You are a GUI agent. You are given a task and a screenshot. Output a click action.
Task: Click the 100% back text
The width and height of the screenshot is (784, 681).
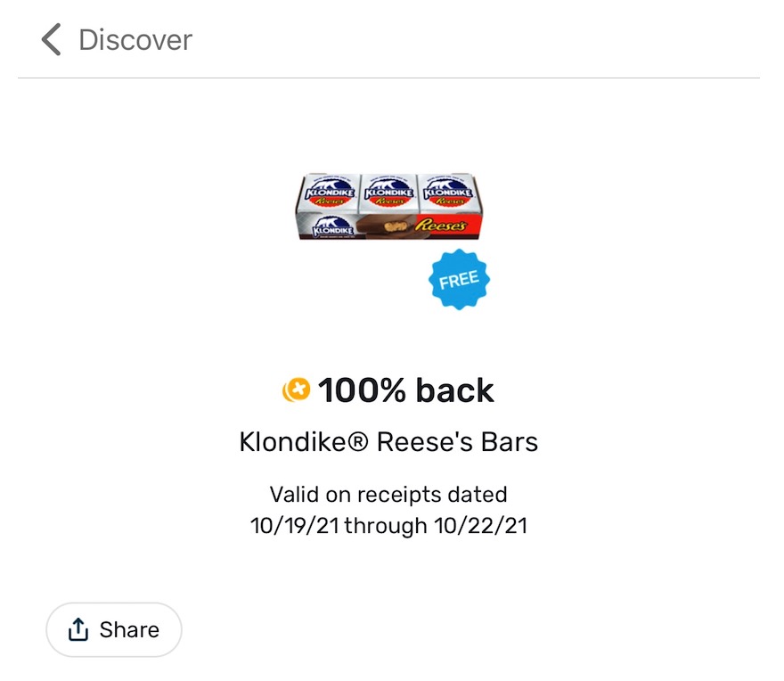(x=407, y=390)
